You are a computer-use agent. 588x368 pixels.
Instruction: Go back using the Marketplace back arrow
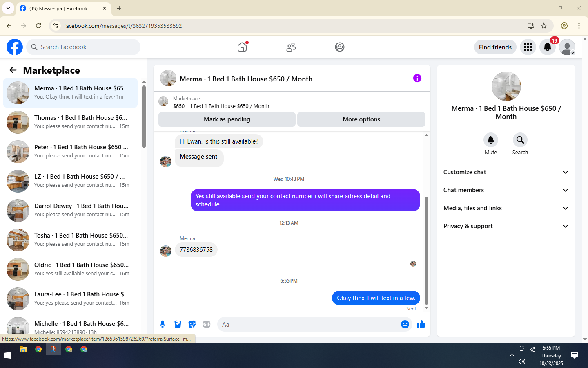point(13,70)
